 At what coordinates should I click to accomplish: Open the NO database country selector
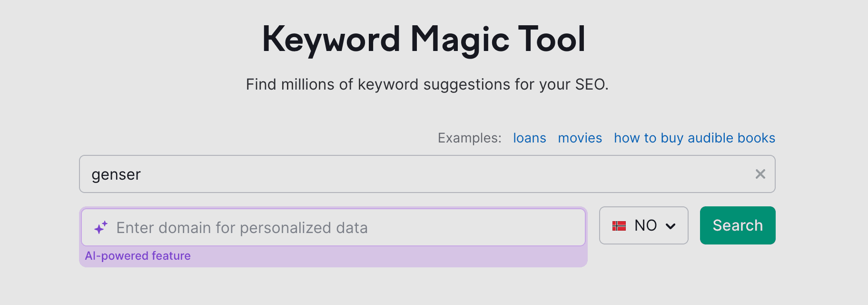pyautogui.click(x=643, y=225)
